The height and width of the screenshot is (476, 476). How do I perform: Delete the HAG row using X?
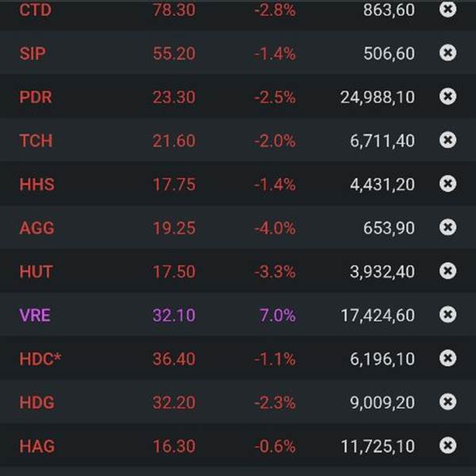448,446
